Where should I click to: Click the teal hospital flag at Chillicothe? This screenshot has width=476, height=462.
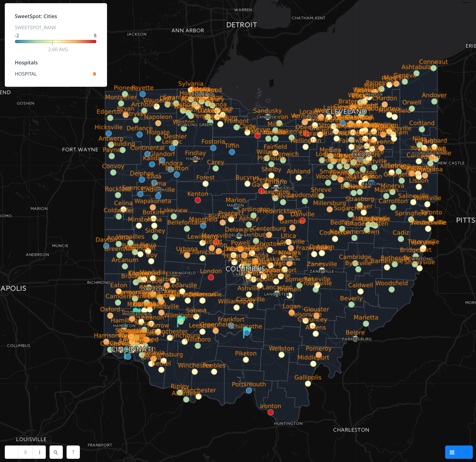click(247, 332)
